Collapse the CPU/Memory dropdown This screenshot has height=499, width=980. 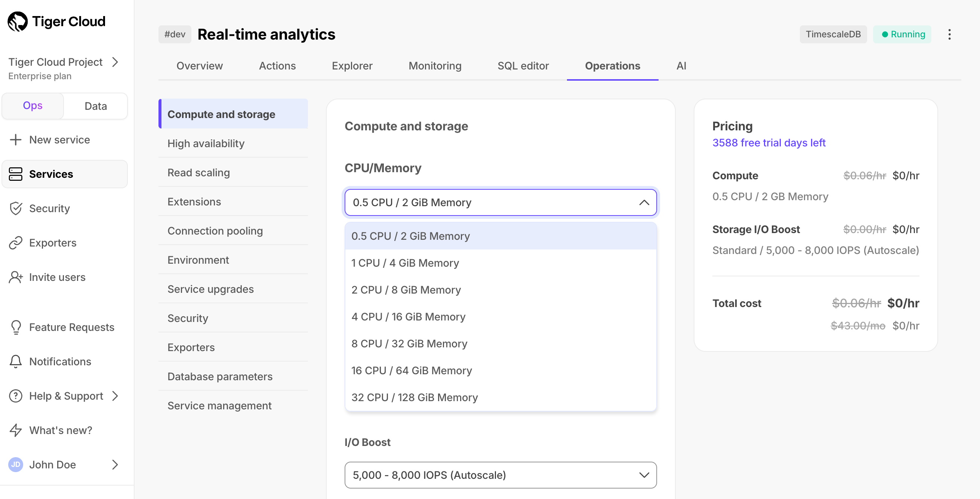[x=644, y=202]
